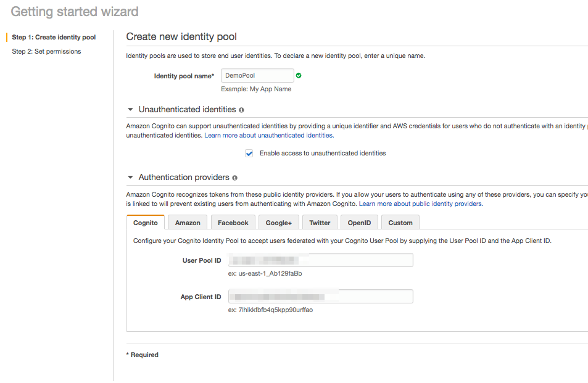Open the Facebook provider tab
588x383 pixels.
tap(233, 223)
